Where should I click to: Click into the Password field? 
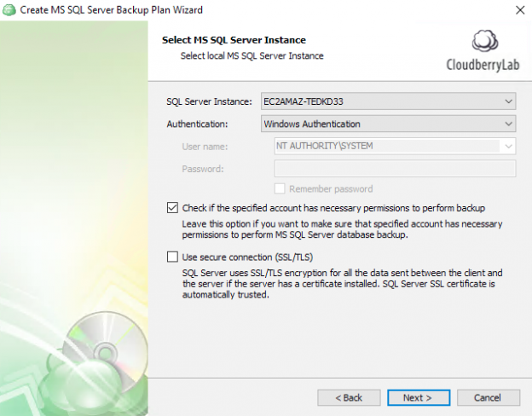coord(395,169)
